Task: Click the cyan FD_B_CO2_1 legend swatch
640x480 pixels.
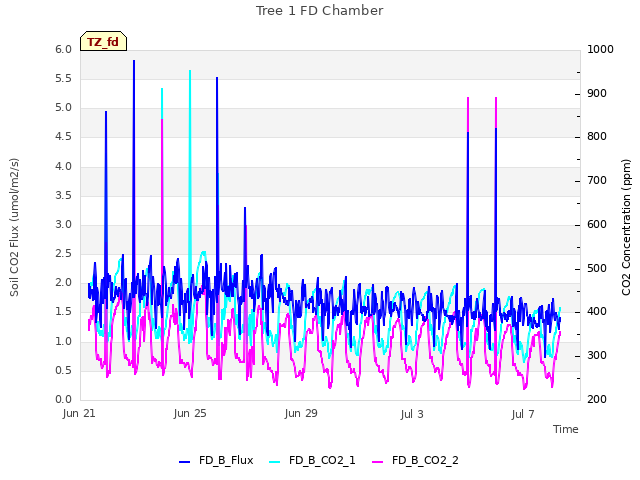Action: (275, 462)
